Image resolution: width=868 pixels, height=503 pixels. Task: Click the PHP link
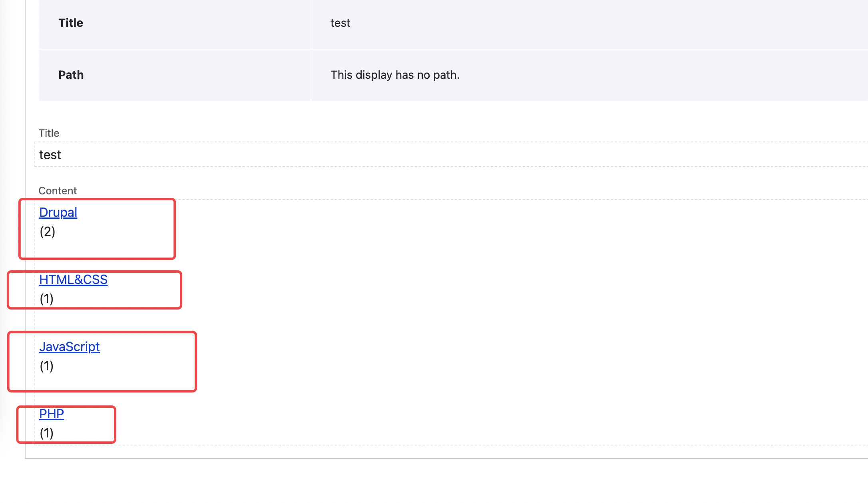[x=52, y=414]
